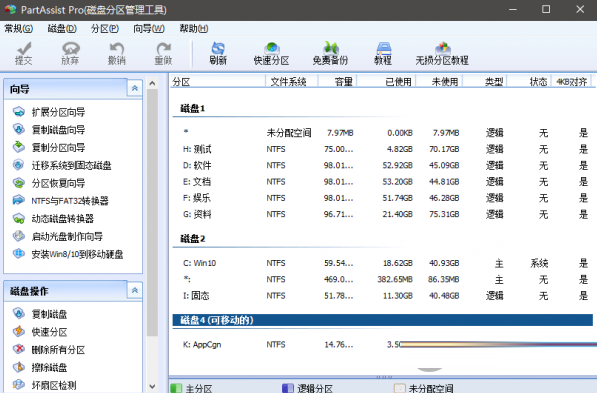The height and width of the screenshot is (393, 597).
Task: Select the 磁盘1 group header
Action: coord(193,109)
